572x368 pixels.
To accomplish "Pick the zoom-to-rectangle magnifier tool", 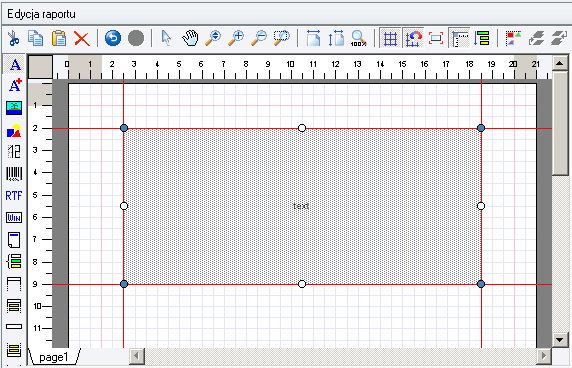I will [x=282, y=38].
